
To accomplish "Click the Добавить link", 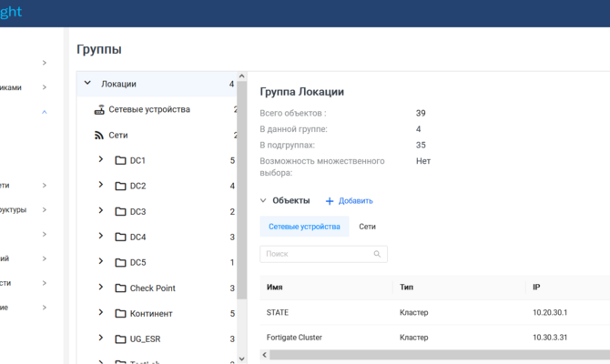I will click(x=356, y=201).
